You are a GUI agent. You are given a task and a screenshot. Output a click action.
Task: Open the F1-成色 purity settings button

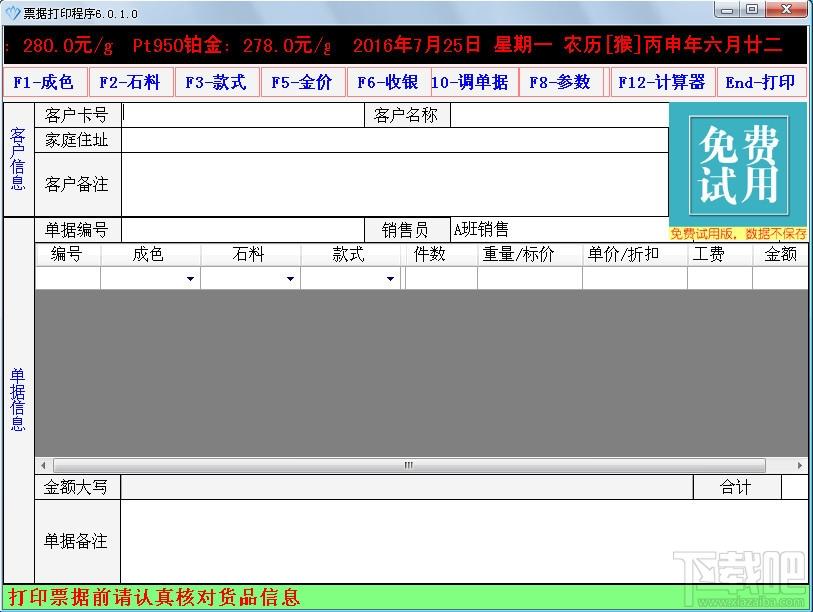45,82
